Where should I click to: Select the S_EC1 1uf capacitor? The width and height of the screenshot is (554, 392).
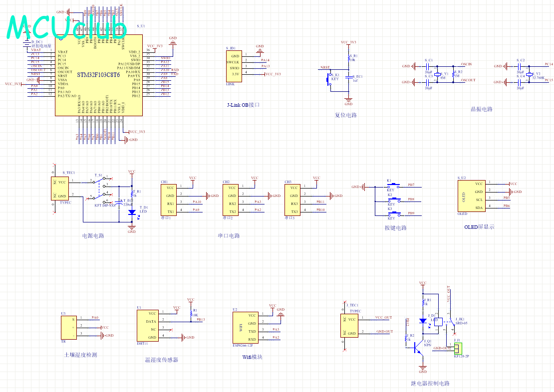click(349, 77)
